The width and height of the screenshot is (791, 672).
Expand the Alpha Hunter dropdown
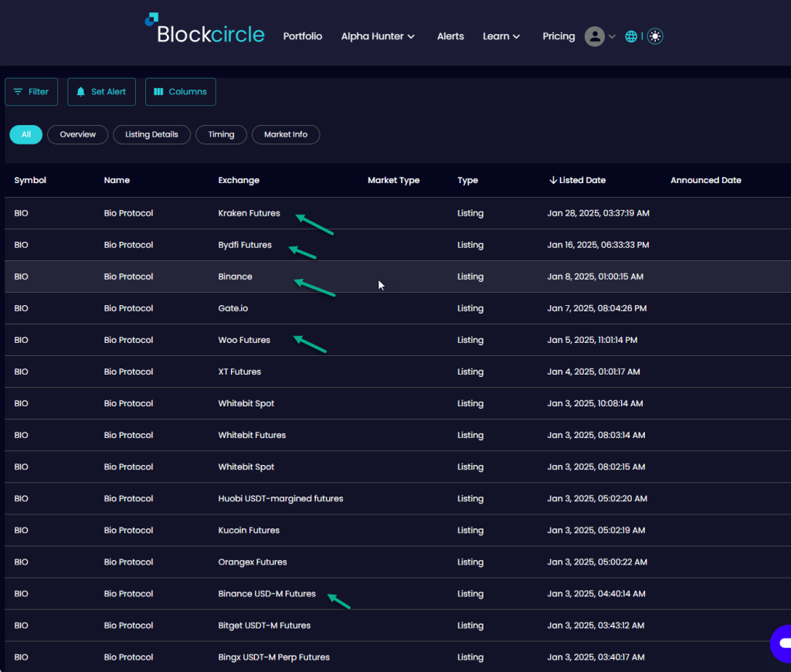pos(378,36)
